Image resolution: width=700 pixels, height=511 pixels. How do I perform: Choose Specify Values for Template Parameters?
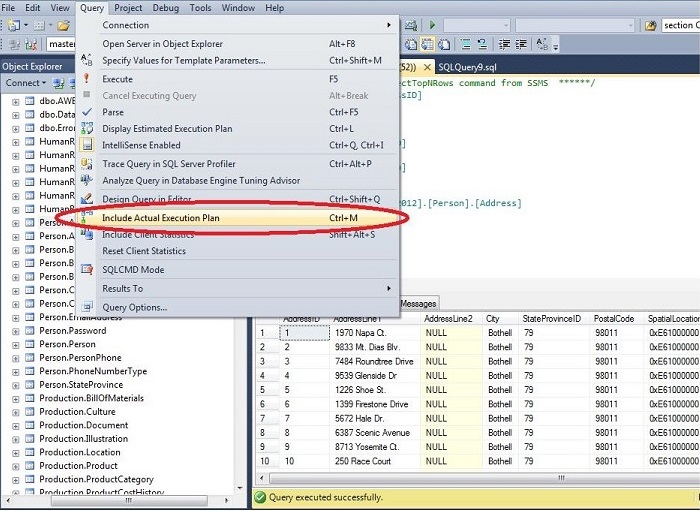pyautogui.click(x=238, y=60)
